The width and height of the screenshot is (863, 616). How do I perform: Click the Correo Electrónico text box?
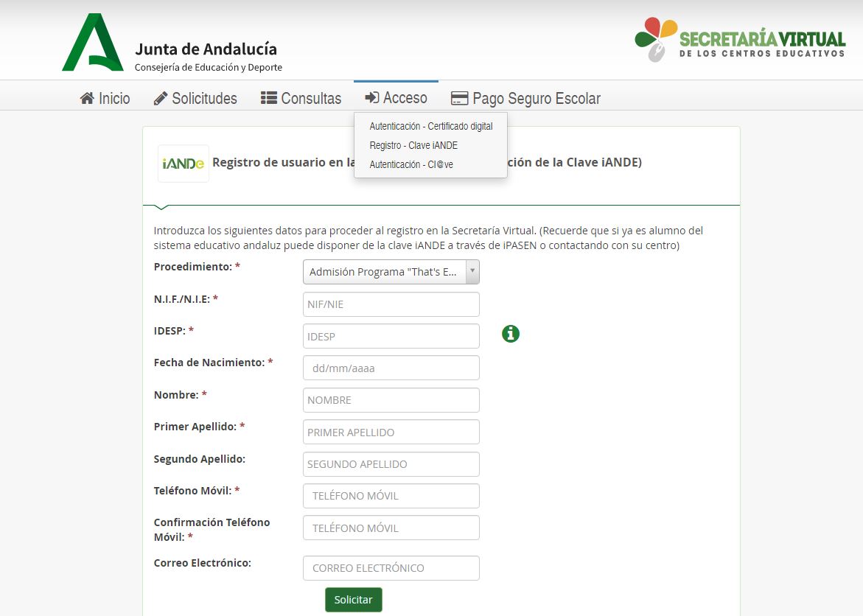(391, 567)
